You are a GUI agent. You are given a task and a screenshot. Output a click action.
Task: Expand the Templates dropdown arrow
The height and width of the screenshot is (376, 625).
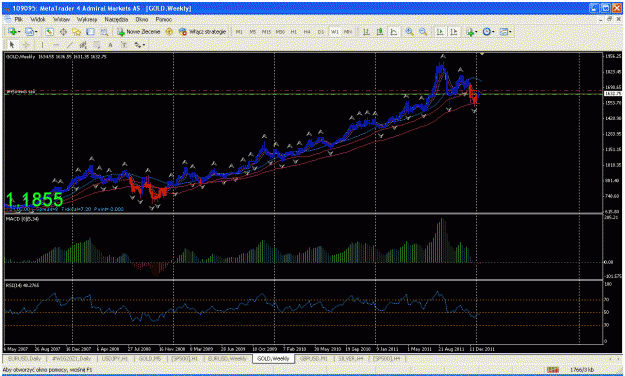pyautogui.click(x=511, y=32)
